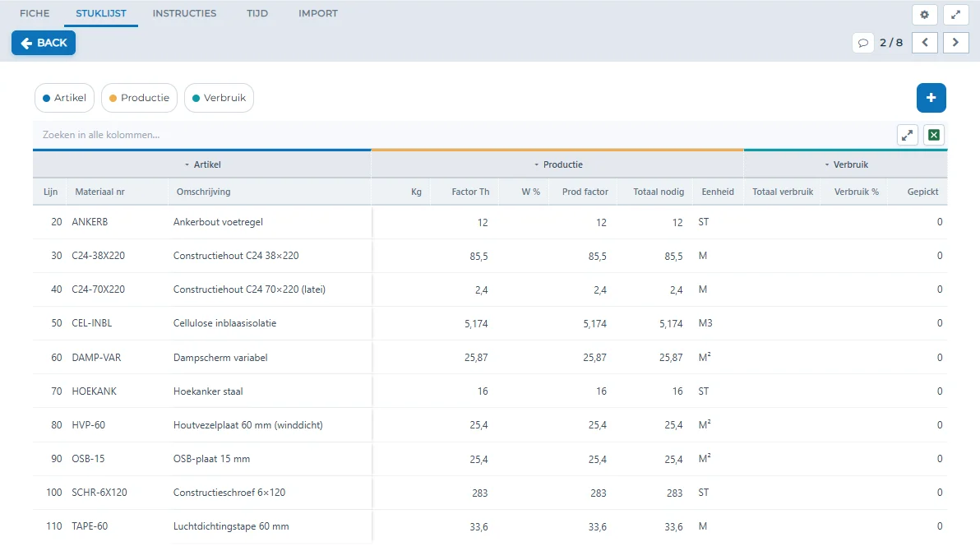Screen dimensions: 980x551
Task: Open the INSTRUCTIES tab
Action: [184, 13]
